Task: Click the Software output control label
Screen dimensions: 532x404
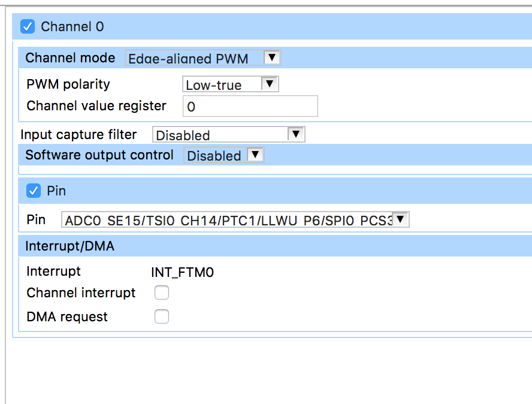Action: (x=99, y=155)
